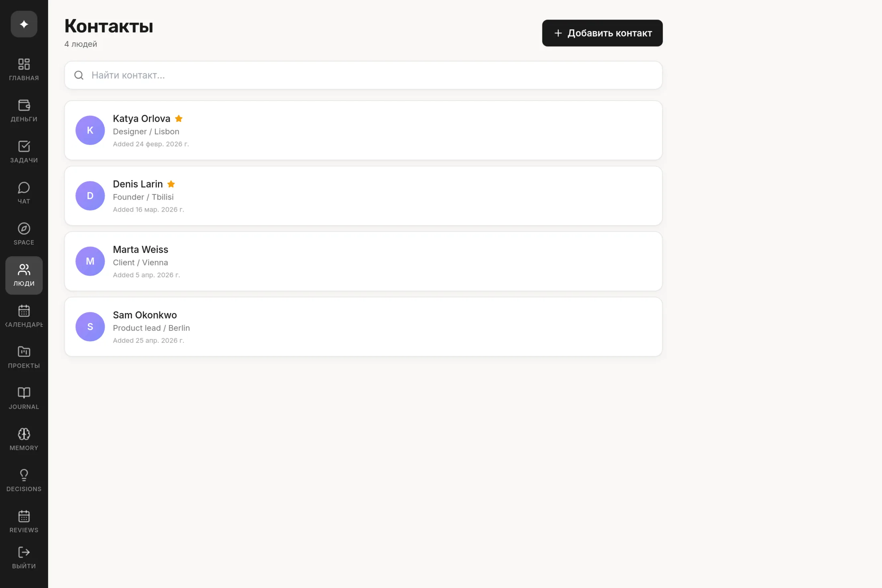Click the Контакты page heading

pyautogui.click(x=109, y=26)
